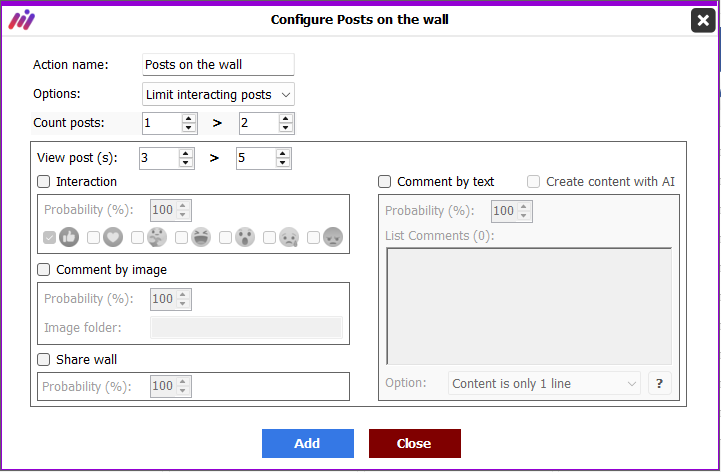Enable the Interaction checkbox
The height and width of the screenshot is (472, 721).
pos(44,182)
